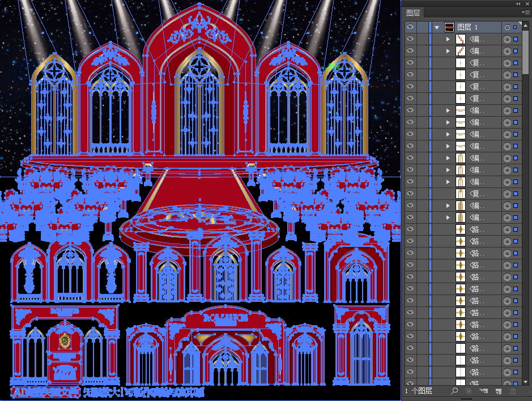Expand the <编 row with ascending red bars thumbnail

[x=448, y=51]
